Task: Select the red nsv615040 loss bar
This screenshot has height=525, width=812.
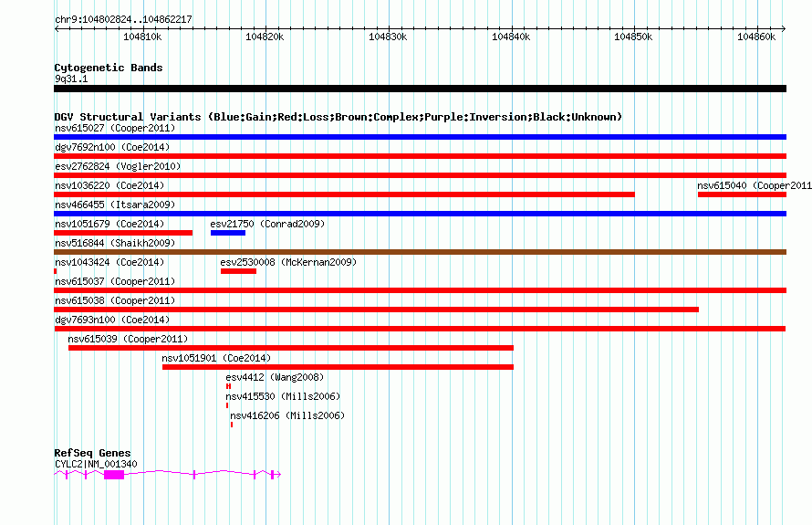Action: click(742, 194)
